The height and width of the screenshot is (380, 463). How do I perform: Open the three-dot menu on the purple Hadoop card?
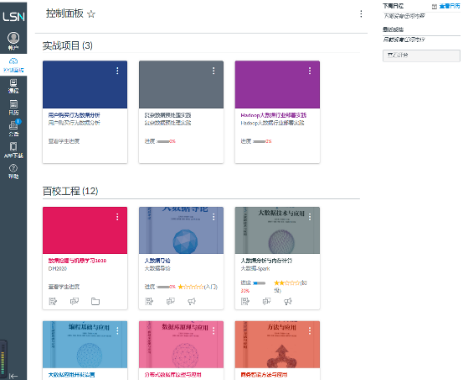tap(310, 70)
